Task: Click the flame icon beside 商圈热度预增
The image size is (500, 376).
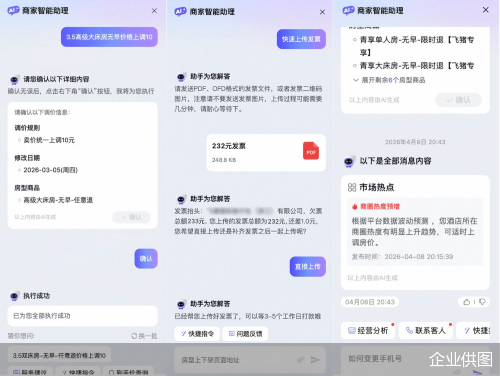Action: (354, 207)
